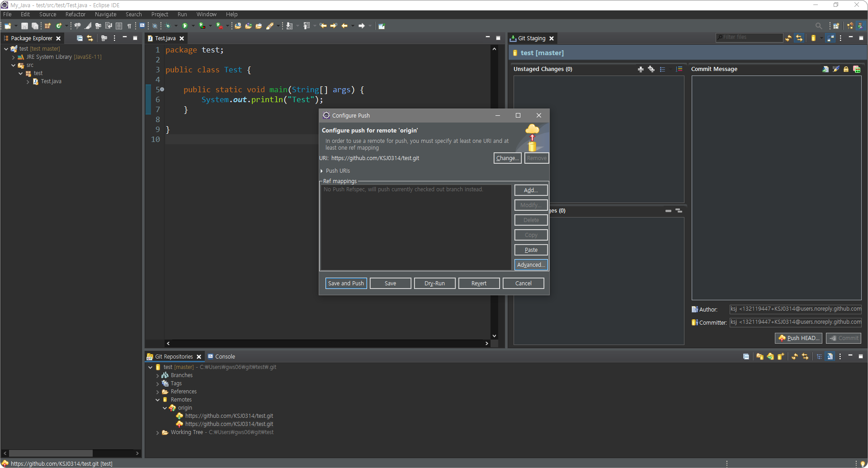Click the Package Explorer horizontal scrollbar
Viewport: 868px width, 468px height.
[51, 453]
